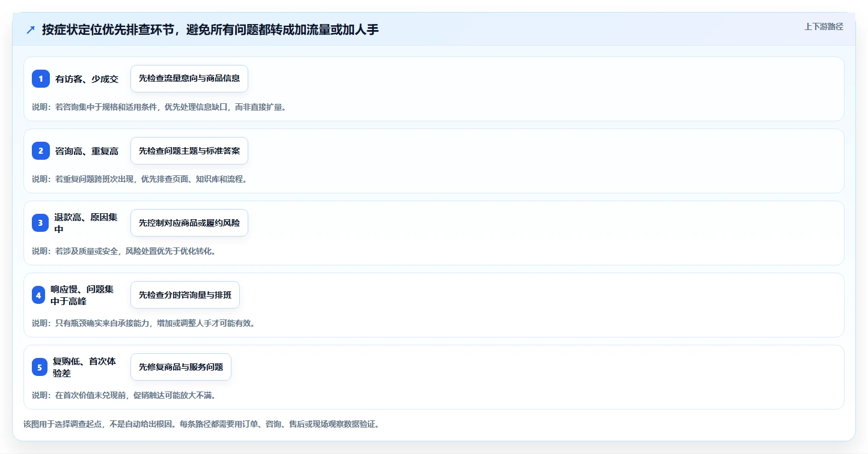
Task: Click symptom label 响应慢、问题集中于高峰
Action: pos(82,295)
